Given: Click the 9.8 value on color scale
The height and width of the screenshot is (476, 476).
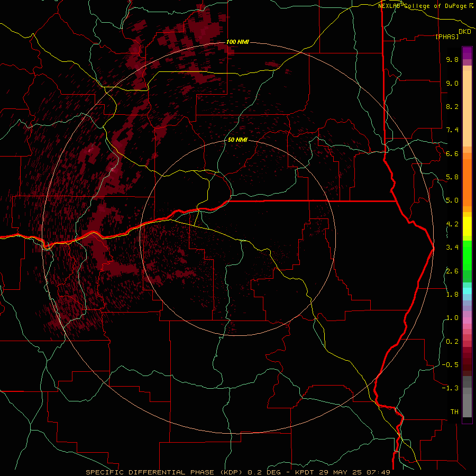Looking at the screenshot, I should pyautogui.click(x=452, y=59).
